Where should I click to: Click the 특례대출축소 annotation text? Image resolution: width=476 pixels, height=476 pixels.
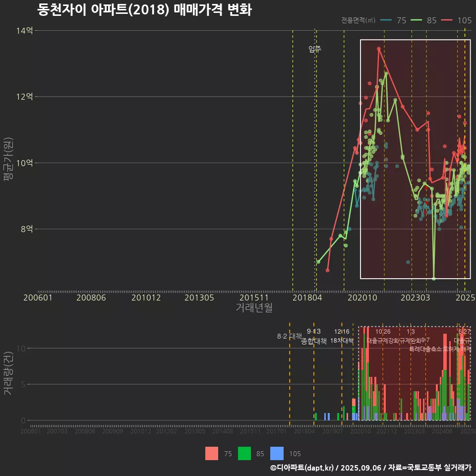425,349
